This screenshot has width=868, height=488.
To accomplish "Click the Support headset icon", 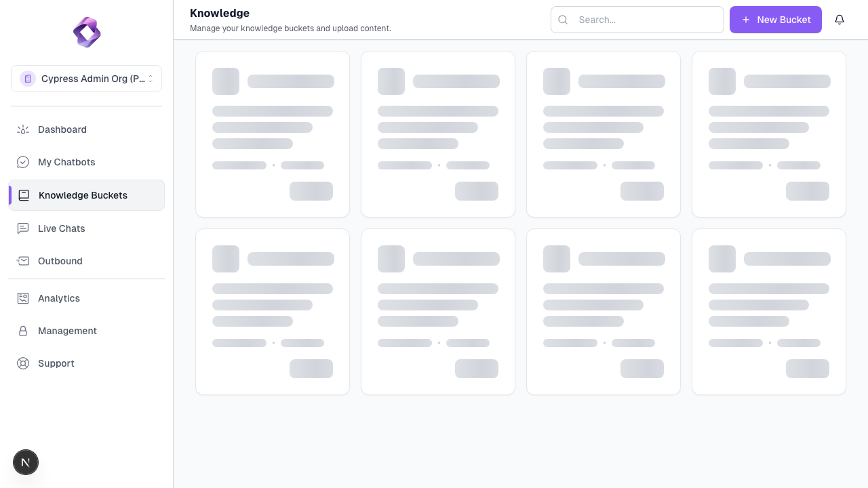I will pyautogui.click(x=23, y=363).
